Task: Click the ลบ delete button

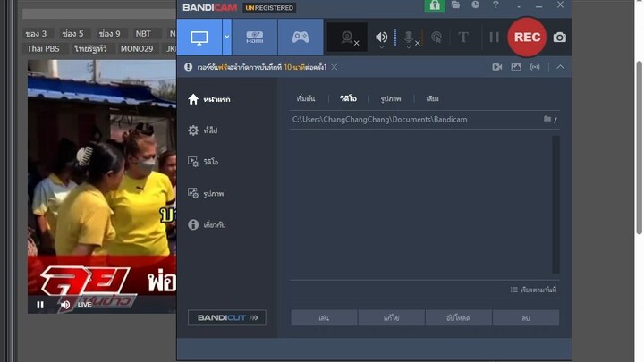Action: (526, 318)
